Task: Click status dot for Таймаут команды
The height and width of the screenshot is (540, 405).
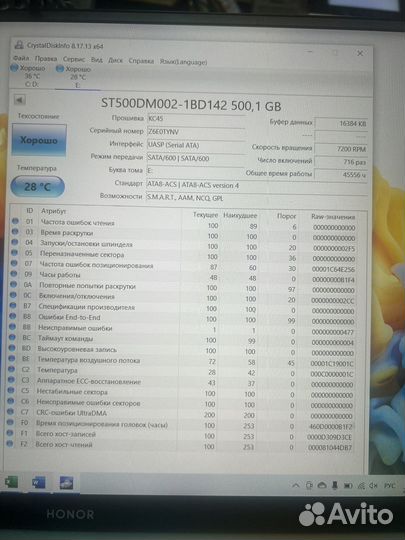Action: point(12,337)
